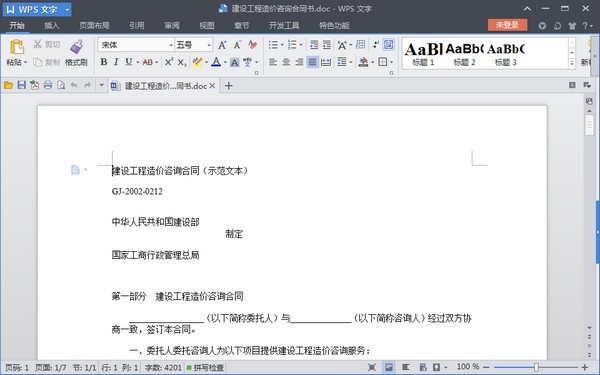Print the document with the printer icon
600x375 pixels.
[x=48, y=85]
